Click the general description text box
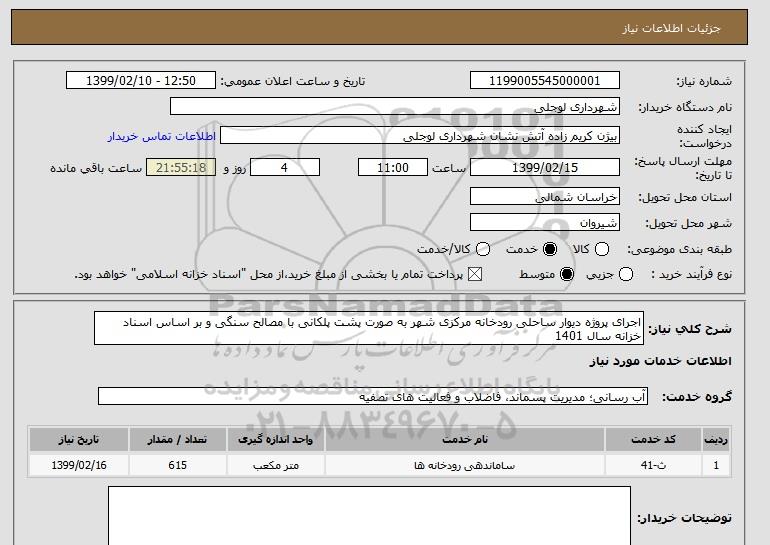The width and height of the screenshot is (770, 545). (369, 328)
